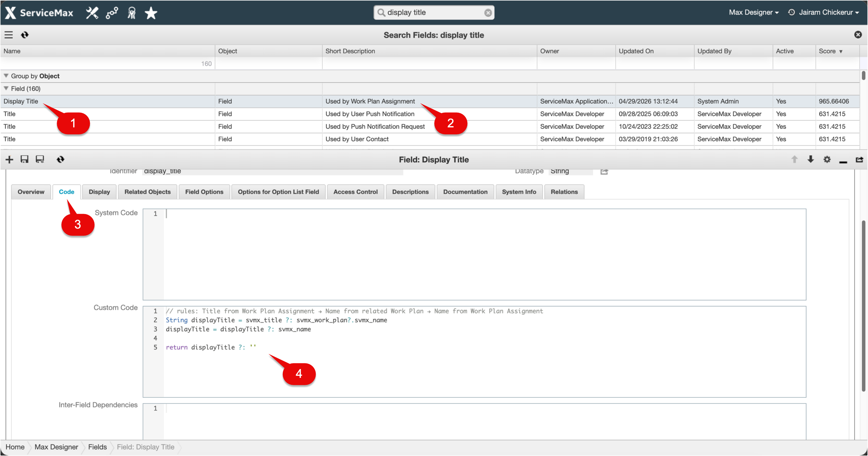
Task: Open the Access Control tab
Action: (355, 192)
